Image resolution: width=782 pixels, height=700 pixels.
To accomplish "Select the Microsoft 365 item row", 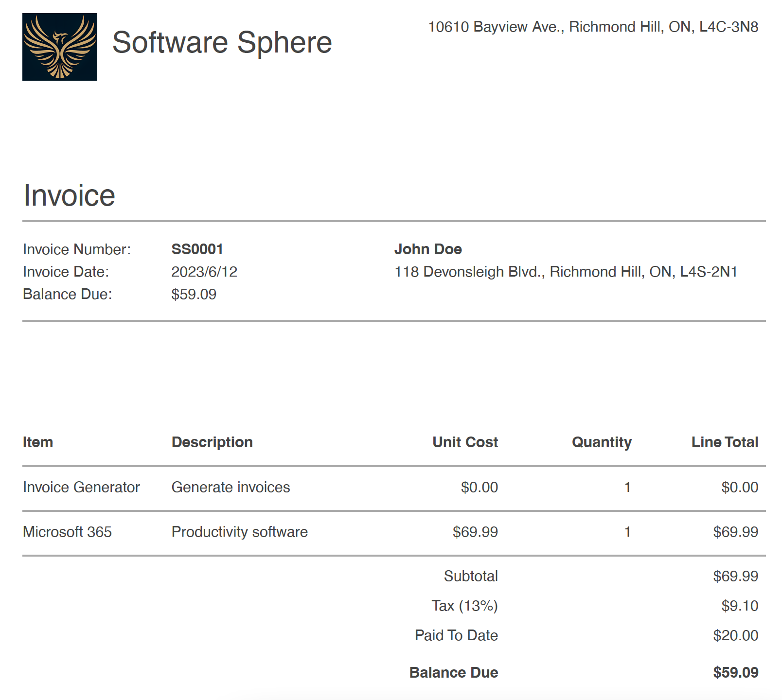I will point(68,532).
